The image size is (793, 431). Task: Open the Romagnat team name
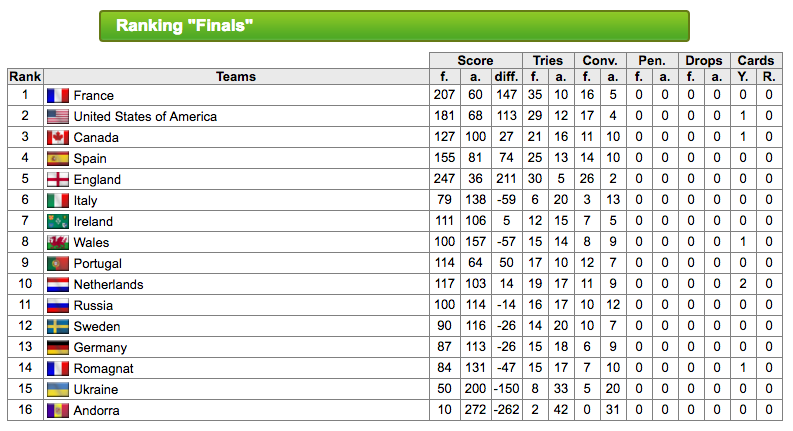(x=104, y=369)
